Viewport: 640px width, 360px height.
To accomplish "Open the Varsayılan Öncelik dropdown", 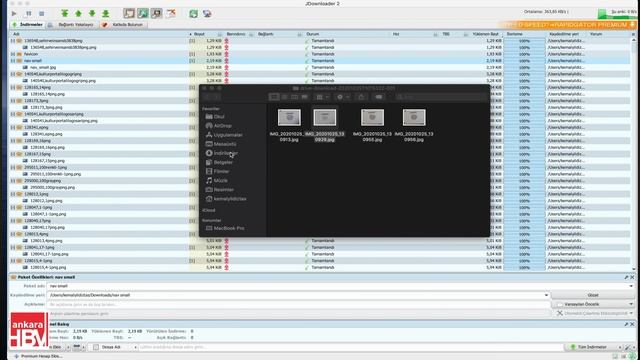I will click(x=593, y=304).
